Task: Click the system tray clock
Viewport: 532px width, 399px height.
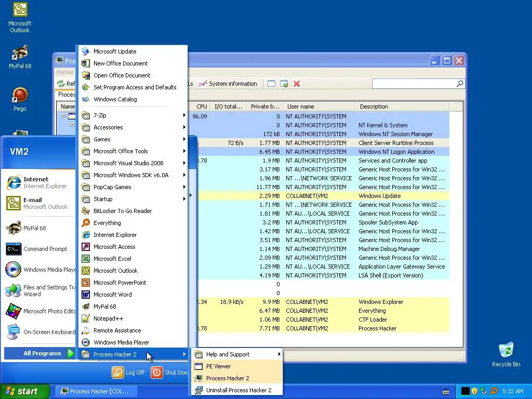Action: 513,391
